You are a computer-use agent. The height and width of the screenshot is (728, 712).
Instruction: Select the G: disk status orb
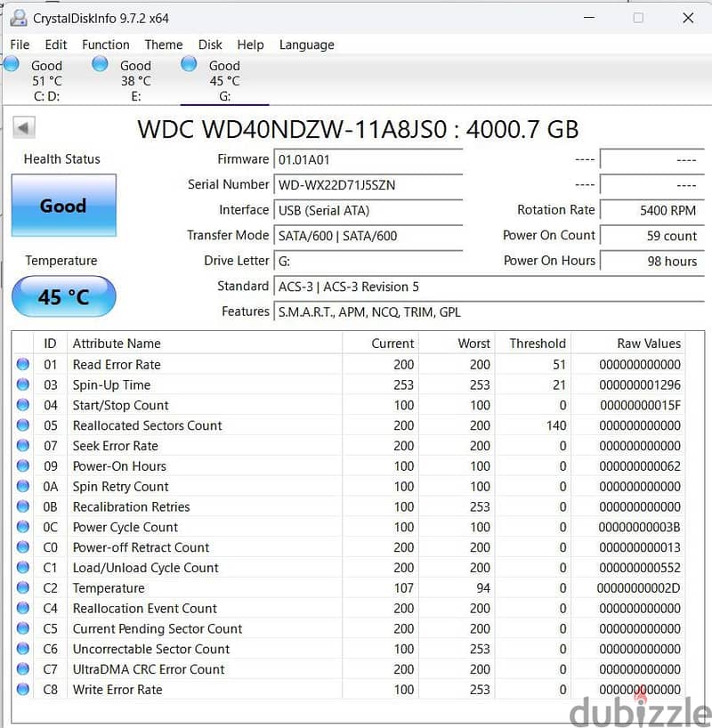pos(189,64)
